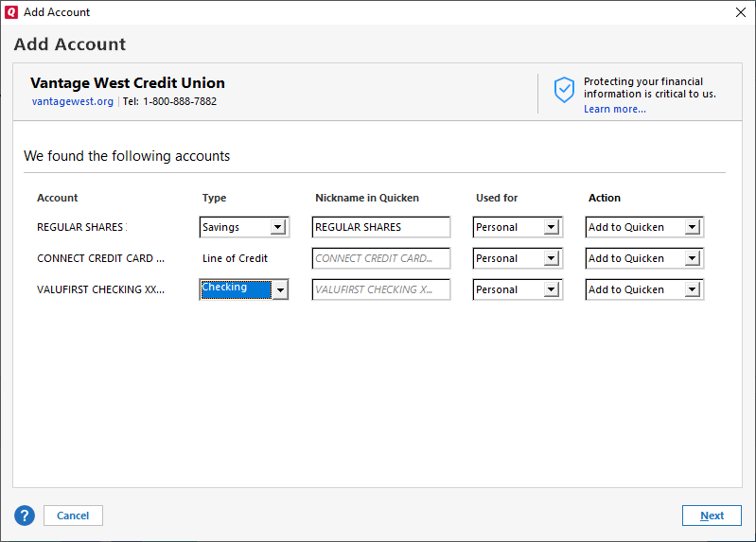The image size is (756, 542).
Task: Click the Type column header
Action: (x=214, y=199)
